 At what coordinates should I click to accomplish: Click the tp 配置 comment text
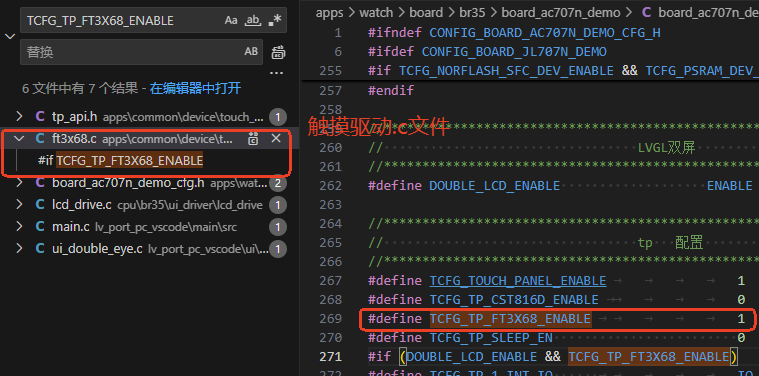click(670, 242)
